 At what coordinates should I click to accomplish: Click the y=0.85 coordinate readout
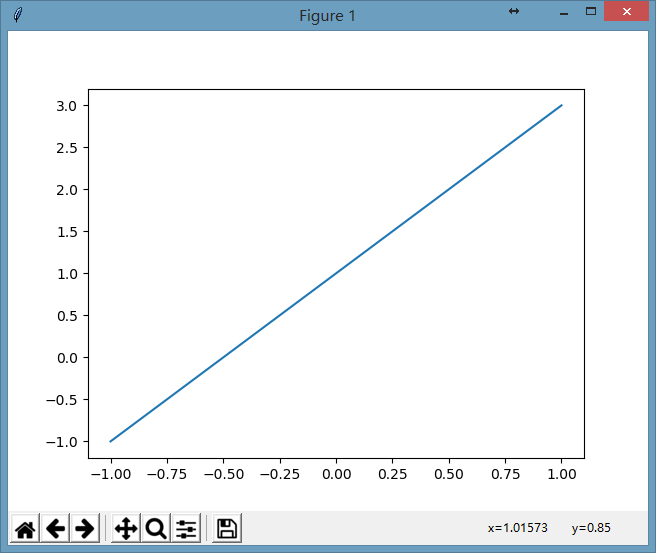click(x=591, y=528)
